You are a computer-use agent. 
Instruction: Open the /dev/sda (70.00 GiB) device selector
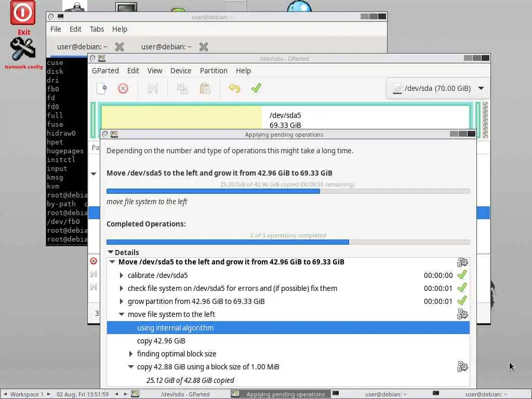(x=437, y=88)
